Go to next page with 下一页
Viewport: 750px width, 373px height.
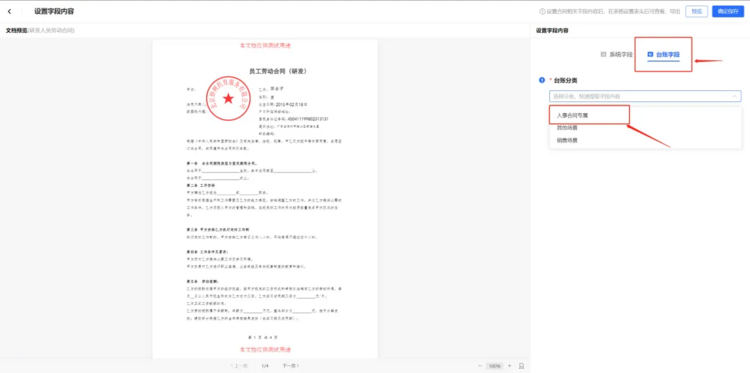290,366
